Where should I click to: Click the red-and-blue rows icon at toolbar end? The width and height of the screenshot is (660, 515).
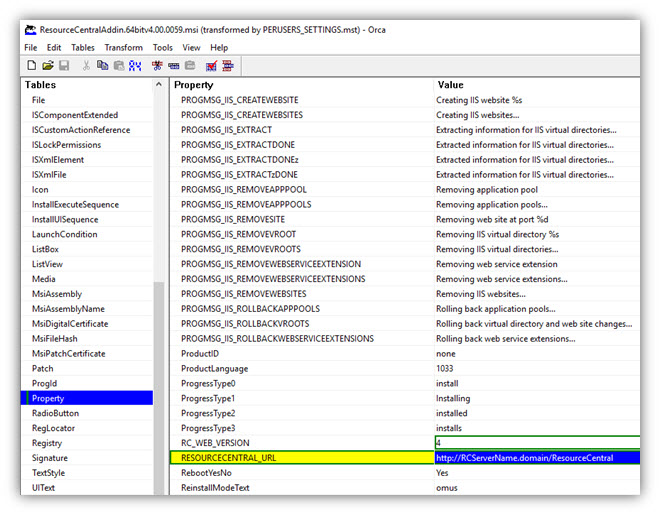pyautogui.click(x=228, y=65)
